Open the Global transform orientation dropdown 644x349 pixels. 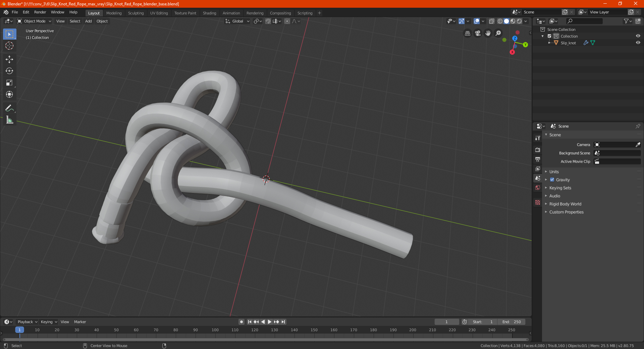[x=237, y=21]
